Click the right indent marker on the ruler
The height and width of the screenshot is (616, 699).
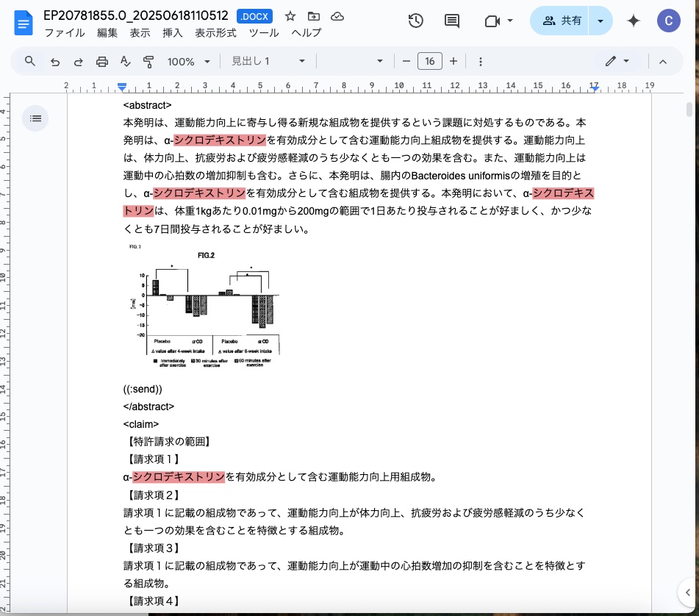coord(595,87)
